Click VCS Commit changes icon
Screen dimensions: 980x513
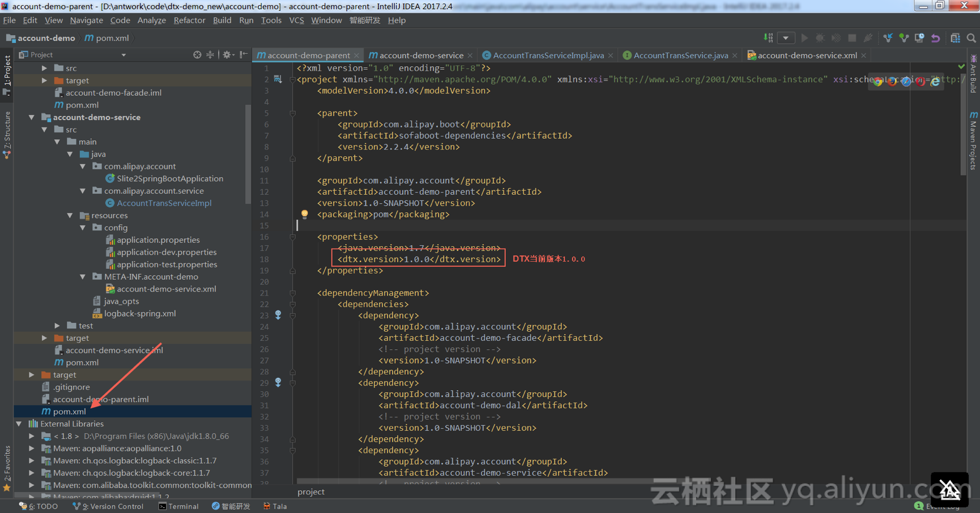coord(904,38)
